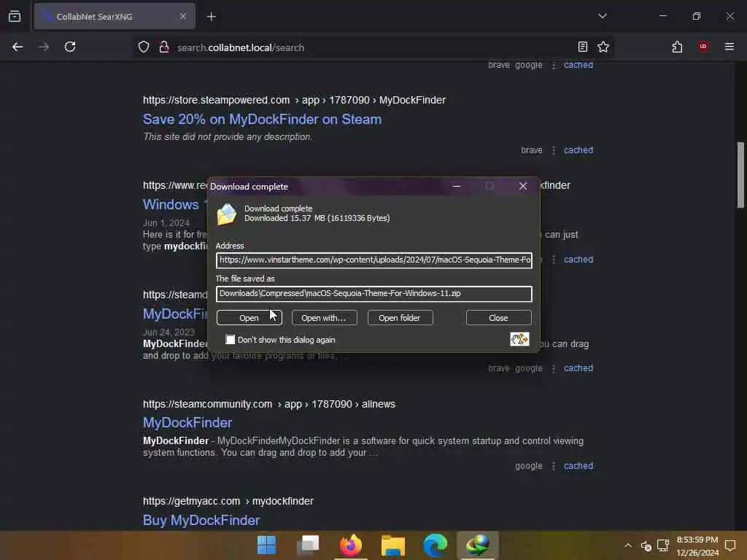Select the CollabNet SearXNG tab

pos(115,16)
